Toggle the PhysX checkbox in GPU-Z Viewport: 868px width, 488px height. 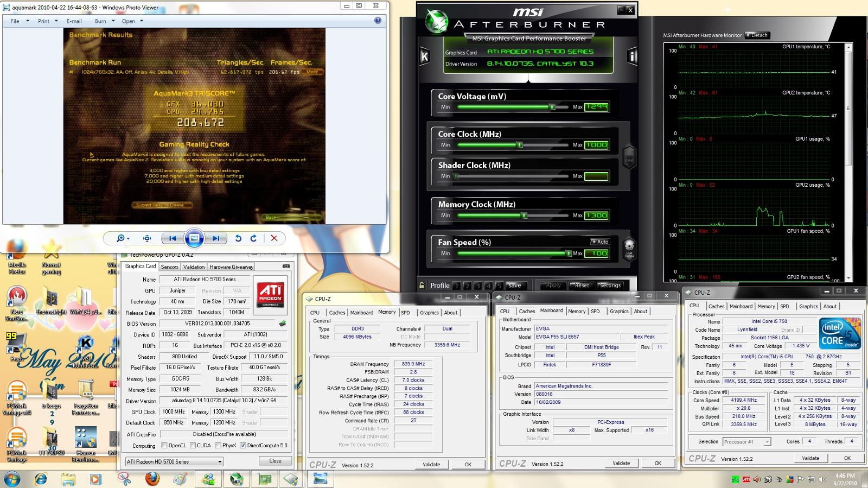[218, 446]
